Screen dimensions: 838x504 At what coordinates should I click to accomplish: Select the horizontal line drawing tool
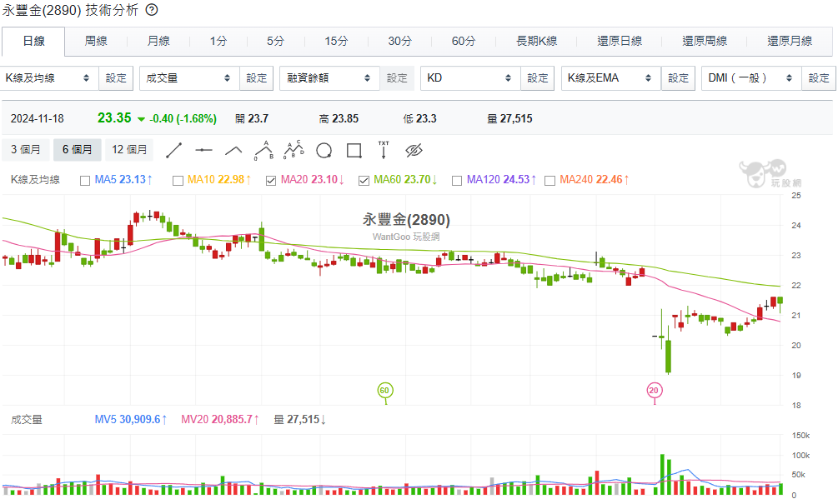click(x=203, y=150)
